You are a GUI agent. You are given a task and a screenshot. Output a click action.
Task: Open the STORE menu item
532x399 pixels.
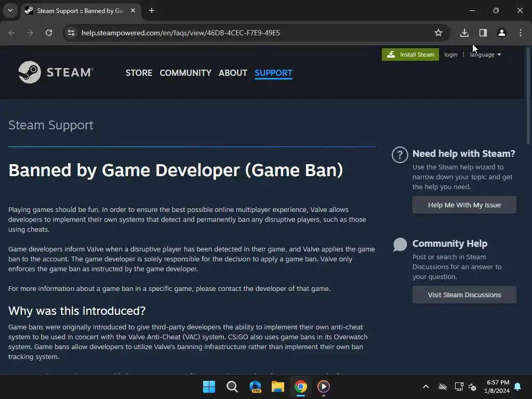tap(139, 73)
